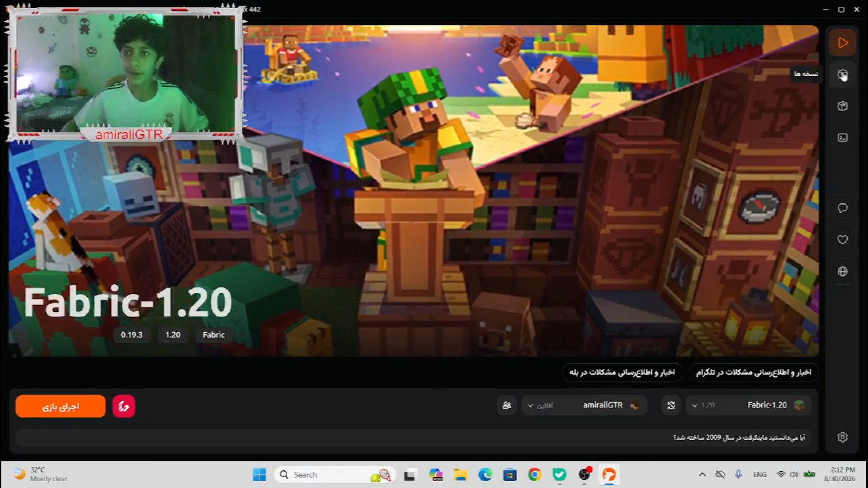Open launcher settings gear icon
The image size is (868, 488).
pos(842,437)
